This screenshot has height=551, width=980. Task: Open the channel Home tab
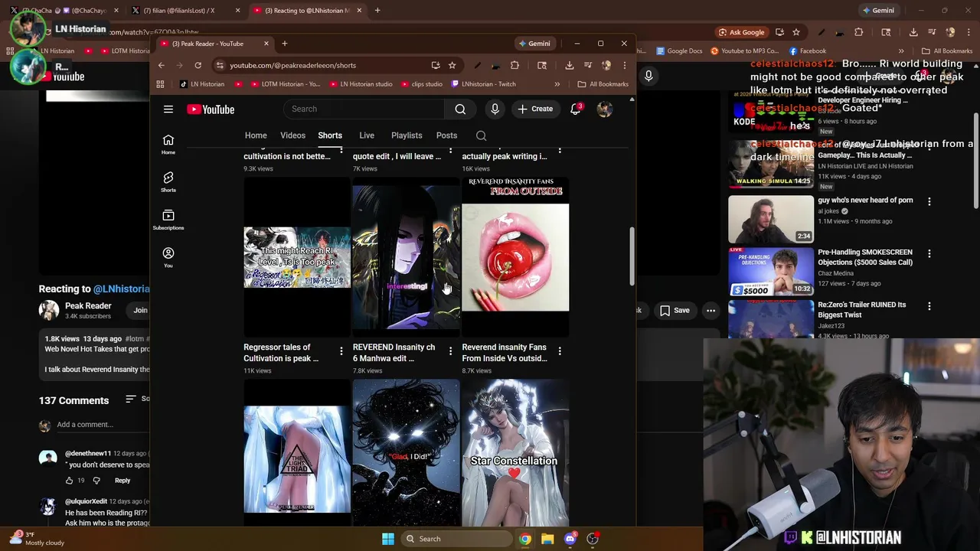(x=256, y=135)
